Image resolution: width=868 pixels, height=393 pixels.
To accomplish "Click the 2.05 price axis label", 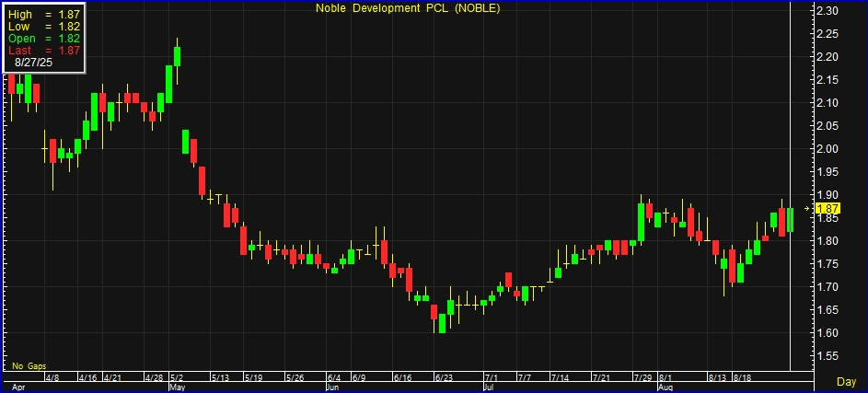I will coord(828,126).
